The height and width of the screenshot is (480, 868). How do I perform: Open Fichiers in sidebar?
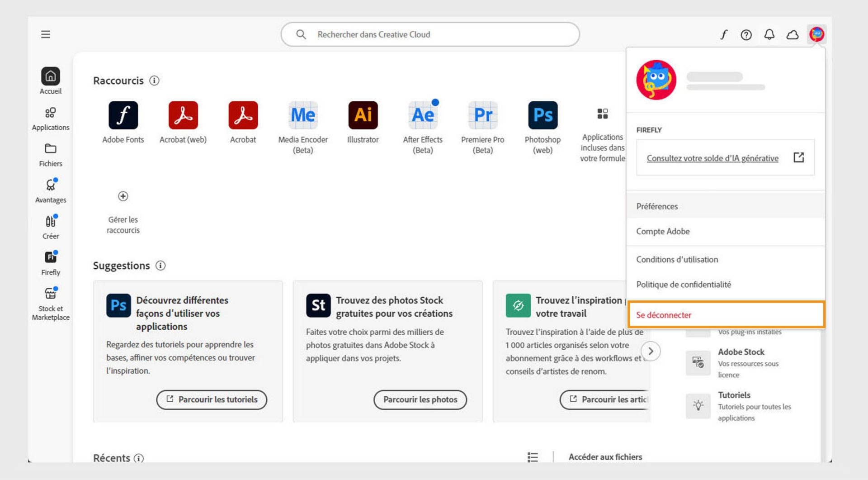51,155
